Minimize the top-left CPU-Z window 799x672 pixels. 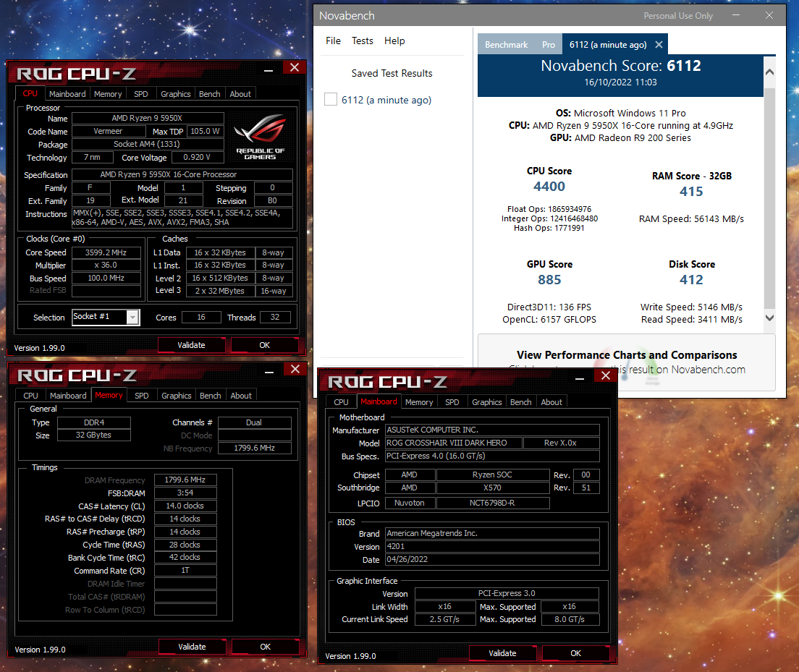point(269,69)
